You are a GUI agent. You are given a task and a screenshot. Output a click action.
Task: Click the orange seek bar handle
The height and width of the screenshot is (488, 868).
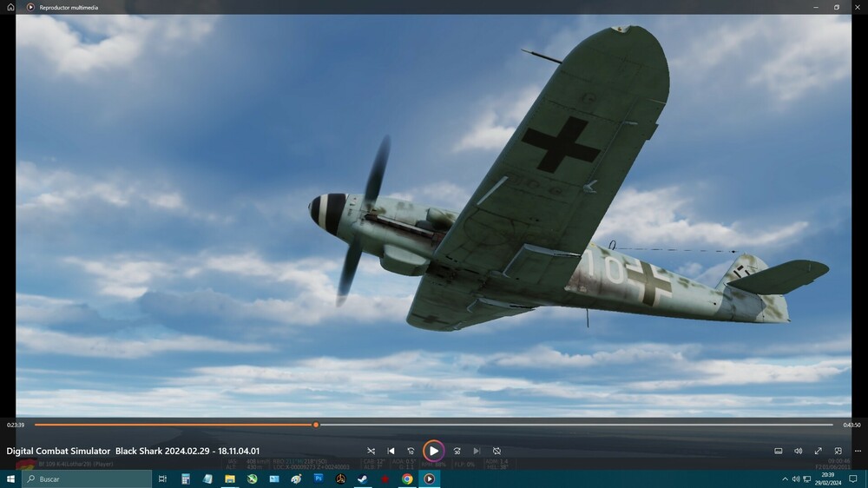316,425
